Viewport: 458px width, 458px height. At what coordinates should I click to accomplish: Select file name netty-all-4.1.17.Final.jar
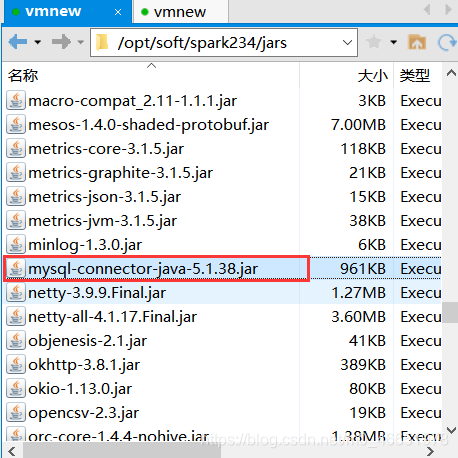pos(113,317)
